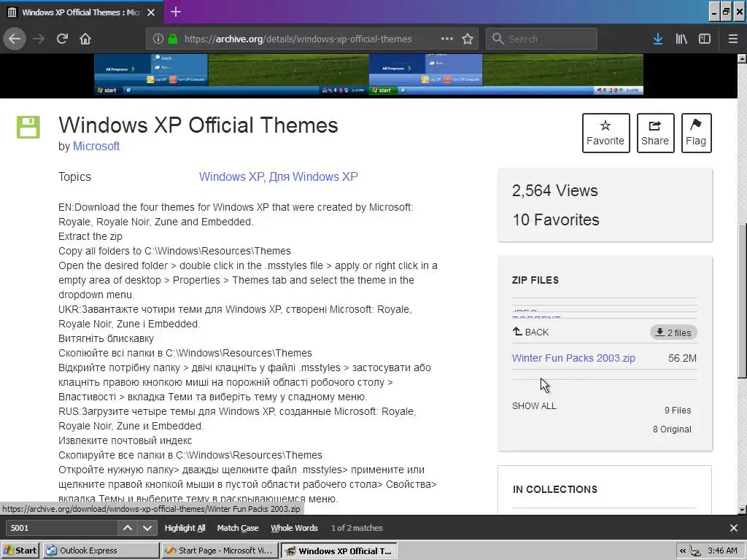Find previous match arrow
Image resolution: width=747 pixels, height=560 pixels.
coord(128,528)
